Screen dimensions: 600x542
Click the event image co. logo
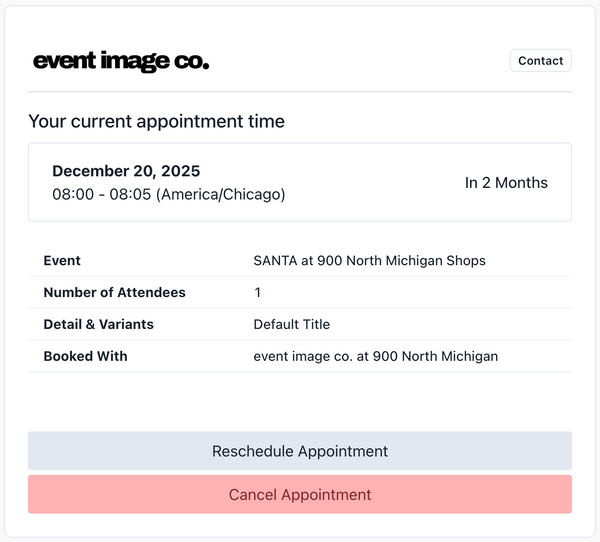(121, 61)
